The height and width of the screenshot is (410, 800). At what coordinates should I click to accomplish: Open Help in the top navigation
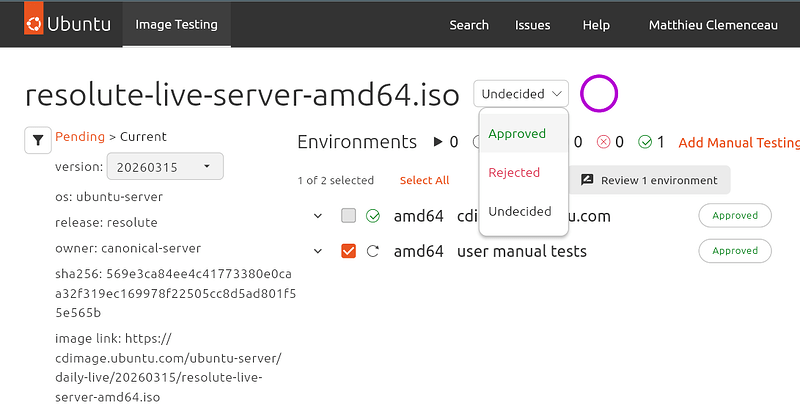pyautogui.click(x=596, y=25)
